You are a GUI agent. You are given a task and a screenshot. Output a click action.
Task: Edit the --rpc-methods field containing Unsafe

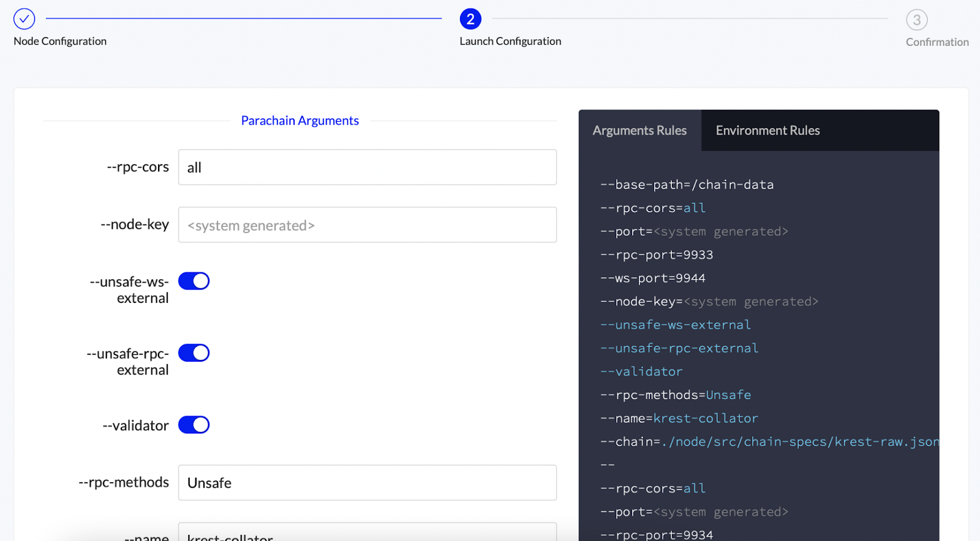[x=367, y=483]
